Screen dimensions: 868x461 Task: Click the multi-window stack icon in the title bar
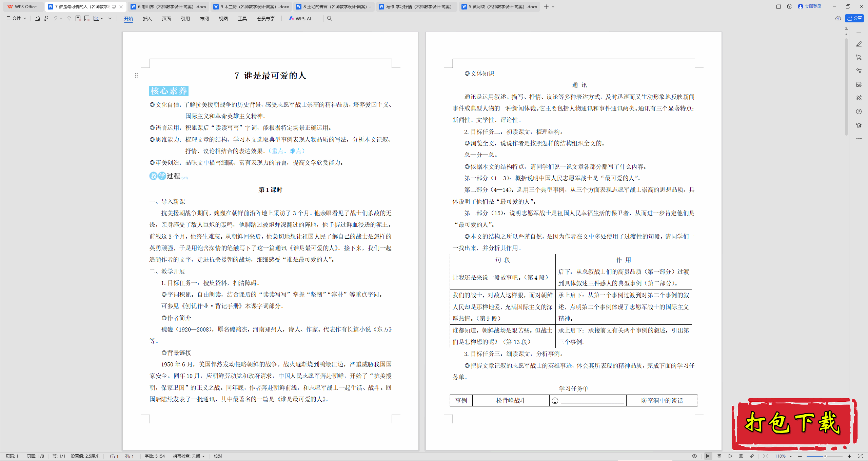pyautogui.click(x=779, y=6)
